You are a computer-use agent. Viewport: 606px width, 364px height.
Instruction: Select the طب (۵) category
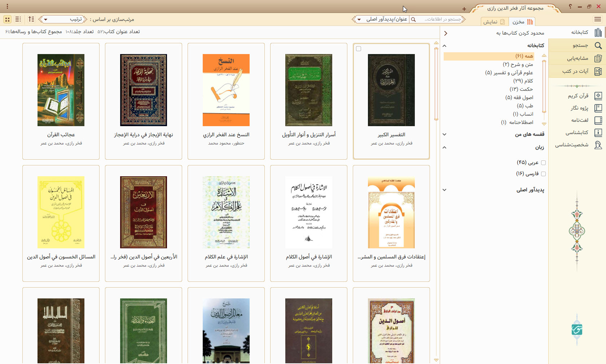coord(525,106)
